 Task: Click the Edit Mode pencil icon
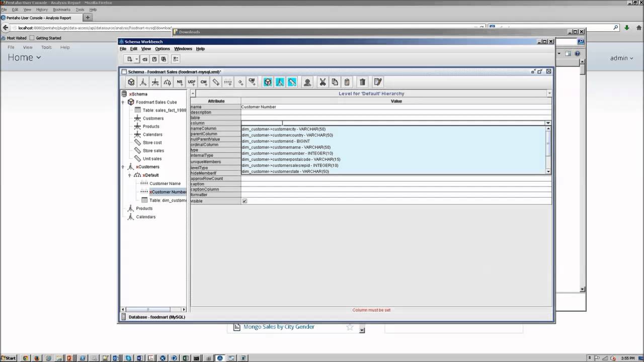pyautogui.click(x=378, y=82)
